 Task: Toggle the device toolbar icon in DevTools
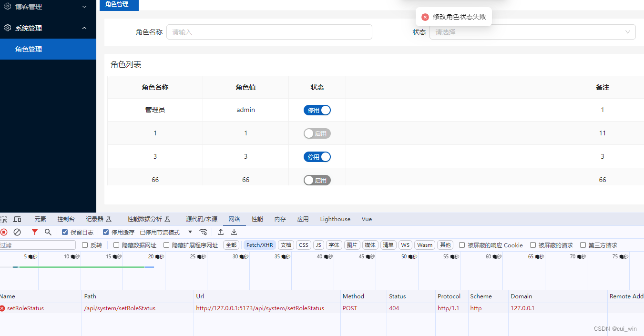pyautogui.click(x=17, y=219)
